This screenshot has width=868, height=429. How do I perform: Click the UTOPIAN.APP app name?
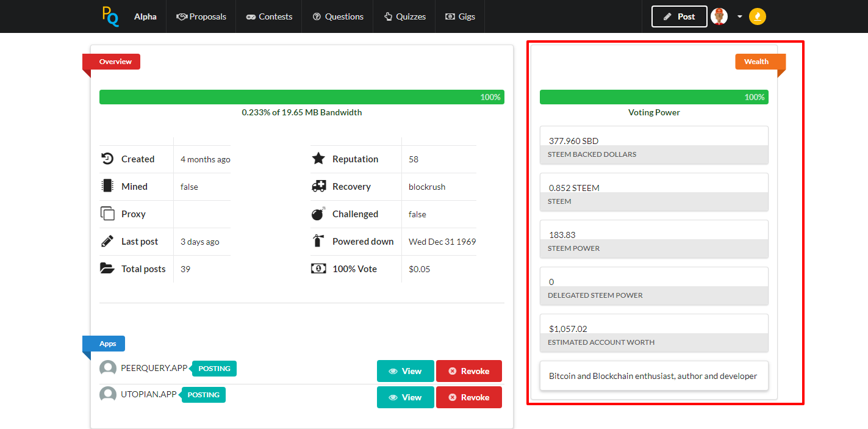click(x=149, y=395)
